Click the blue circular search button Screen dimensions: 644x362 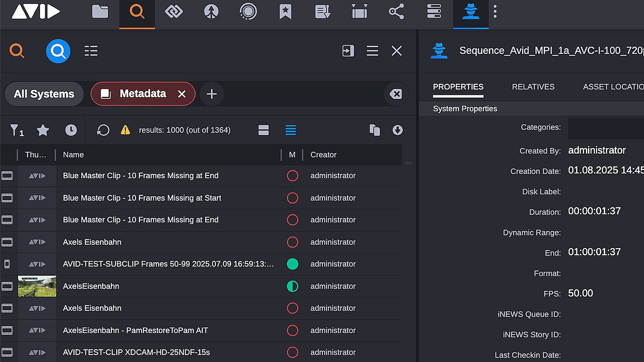coord(58,51)
